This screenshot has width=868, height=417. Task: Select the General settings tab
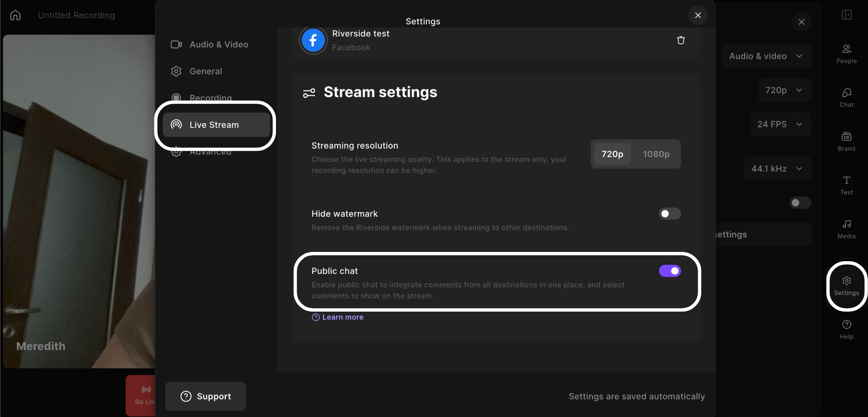point(216,71)
